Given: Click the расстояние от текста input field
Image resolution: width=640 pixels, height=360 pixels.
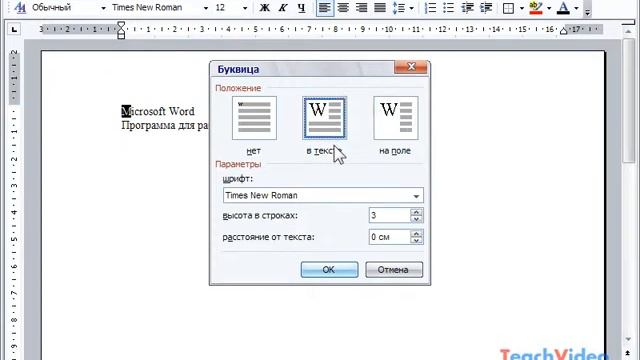Looking at the screenshot, I should [389, 237].
